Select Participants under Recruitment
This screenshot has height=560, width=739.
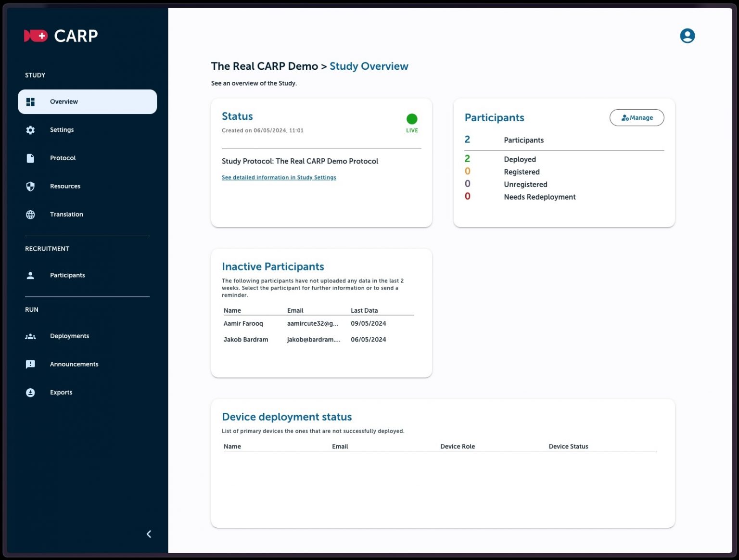pyautogui.click(x=67, y=275)
